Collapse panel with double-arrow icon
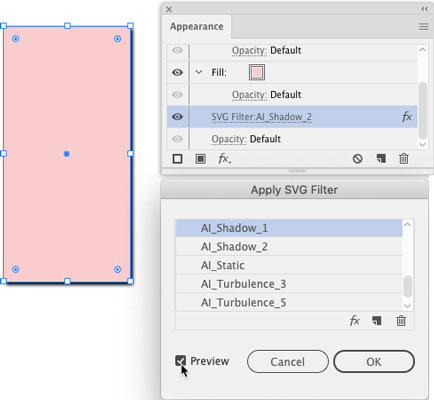The image size is (434, 400). click(x=424, y=9)
